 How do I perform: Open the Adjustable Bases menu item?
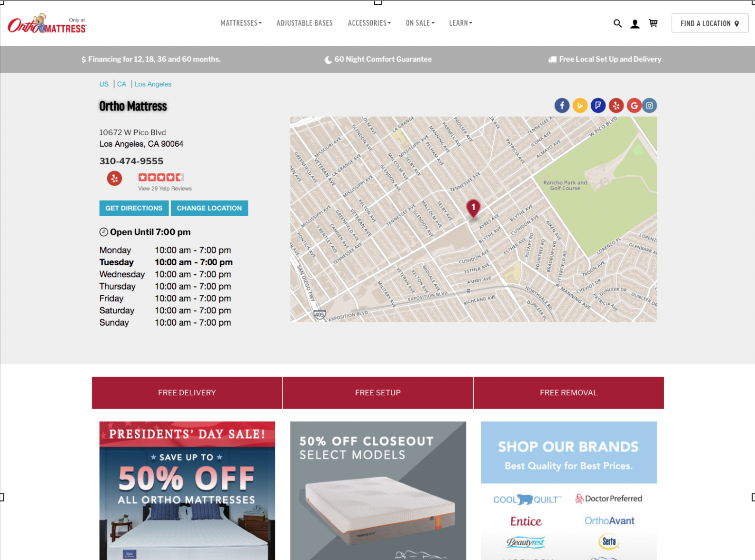click(305, 23)
